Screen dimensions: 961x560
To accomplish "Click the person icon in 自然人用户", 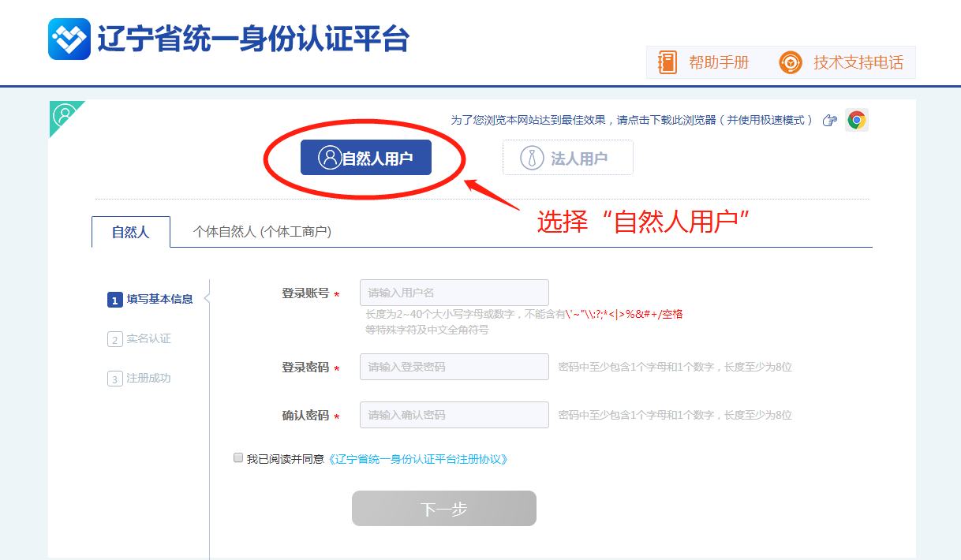I will [329, 158].
